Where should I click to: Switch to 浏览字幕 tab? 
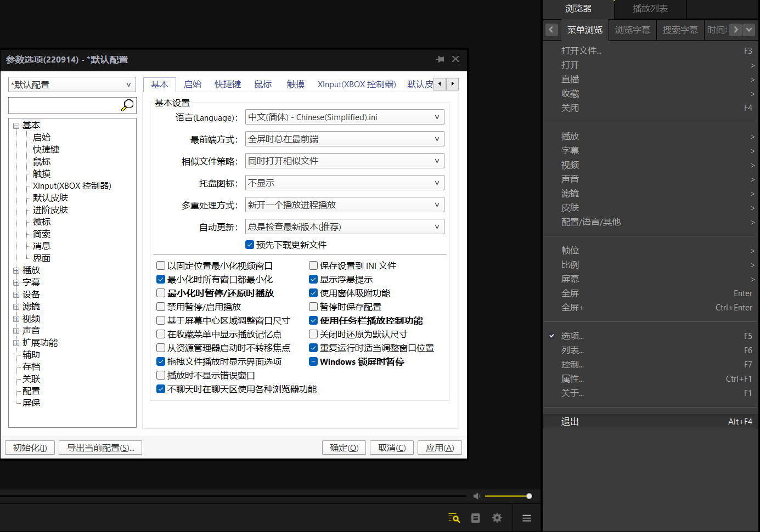tap(633, 30)
